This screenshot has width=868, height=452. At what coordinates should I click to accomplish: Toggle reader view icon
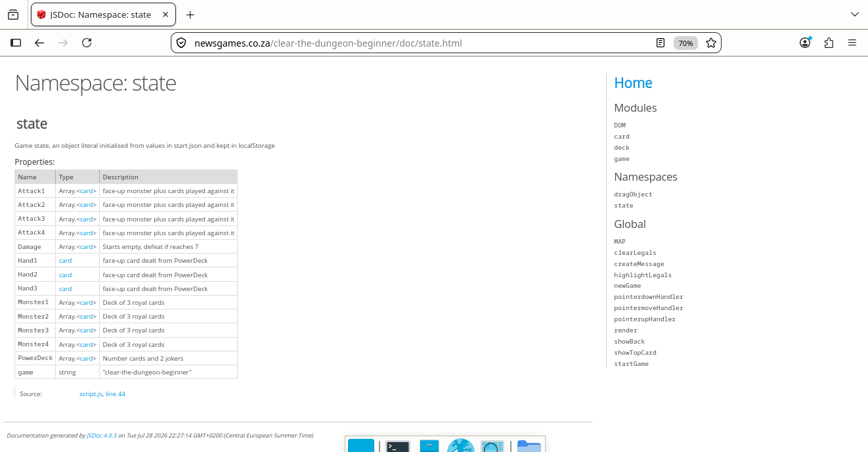661,43
